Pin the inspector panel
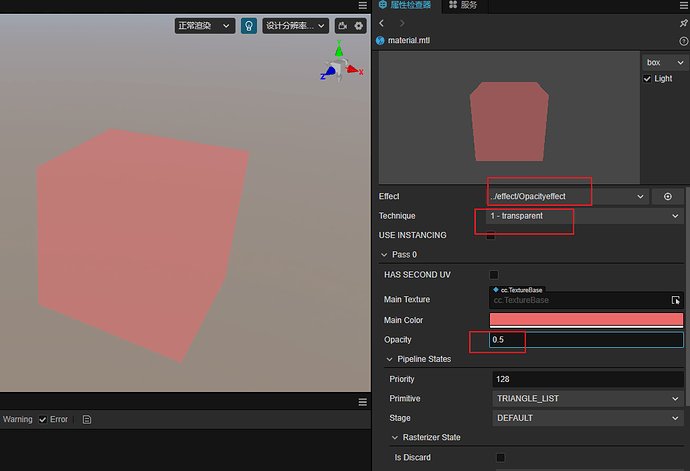This screenshot has height=471, width=690. tap(683, 23)
